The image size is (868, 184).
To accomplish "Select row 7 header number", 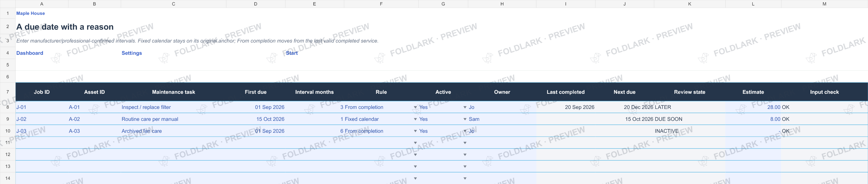I will 8,92.
